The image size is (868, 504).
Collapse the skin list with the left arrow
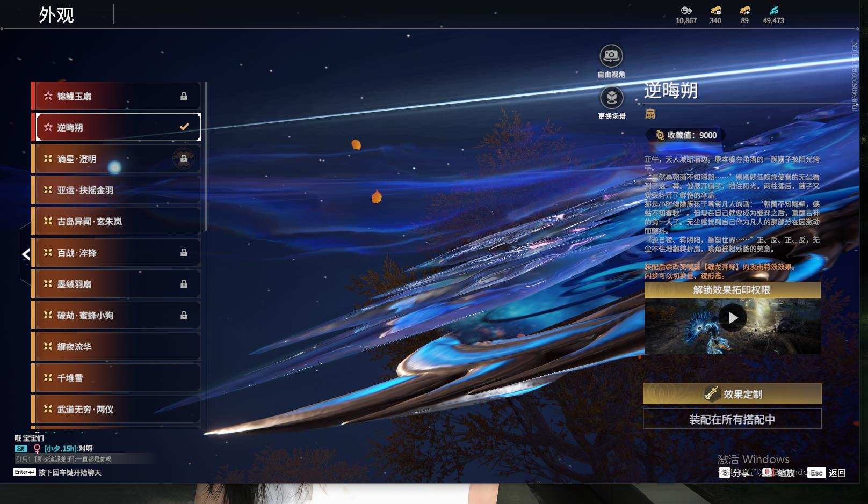tap(26, 254)
